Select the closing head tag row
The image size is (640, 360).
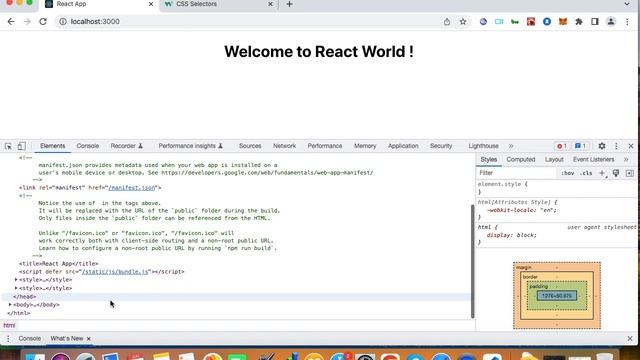click(x=236, y=297)
